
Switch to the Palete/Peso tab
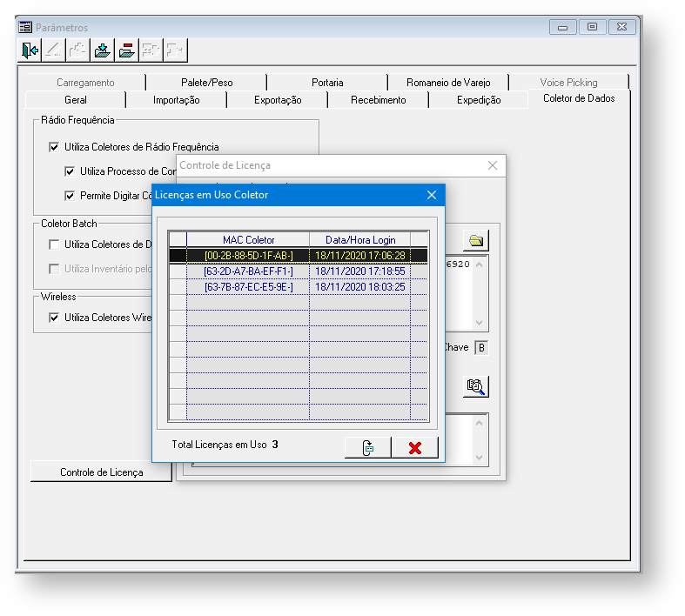coord(206,83)
